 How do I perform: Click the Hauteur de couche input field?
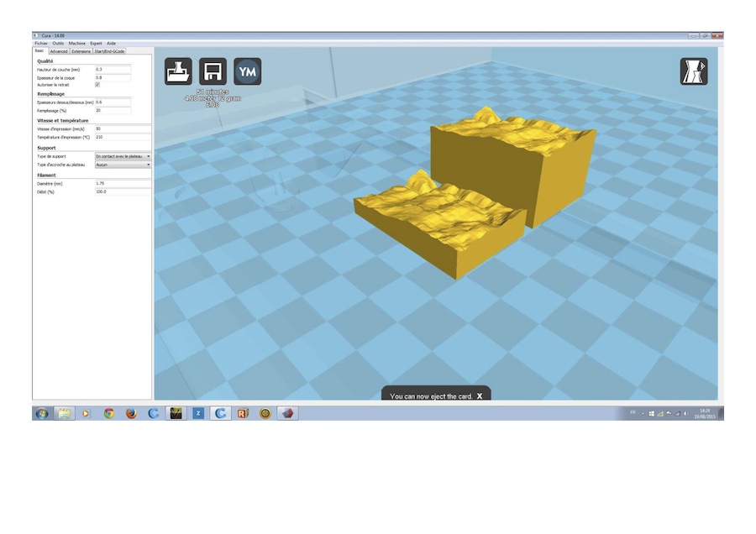pos(113,70)
